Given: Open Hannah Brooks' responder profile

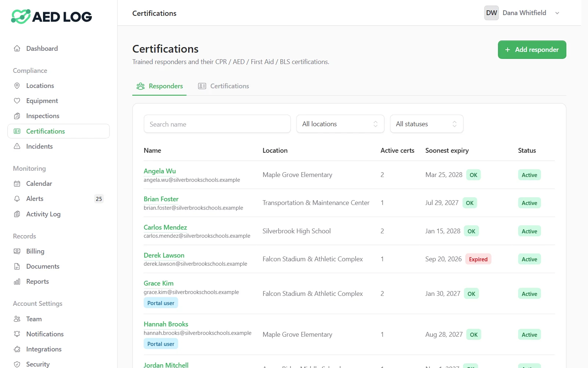Looking at the screenshot, I should pos(166,324).
